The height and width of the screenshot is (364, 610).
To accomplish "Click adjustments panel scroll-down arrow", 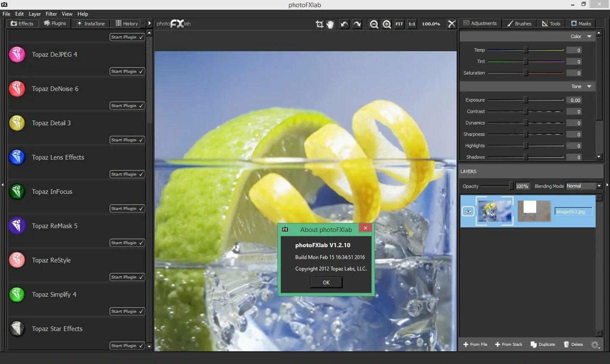I will [599, 157].
